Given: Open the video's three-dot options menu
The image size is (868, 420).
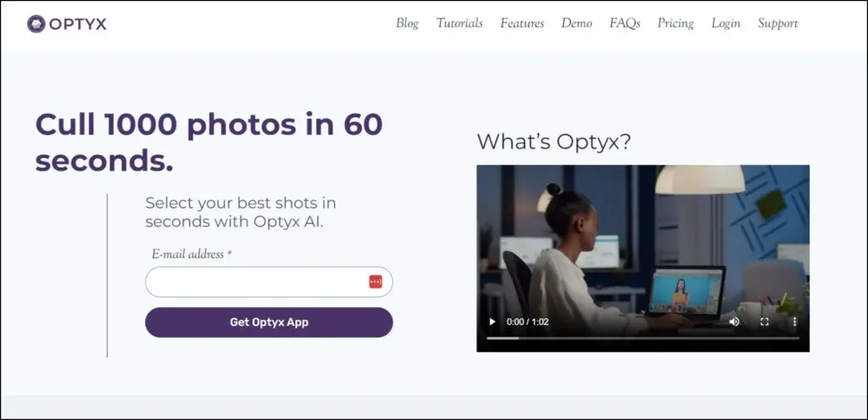Looking at the screenshot, I should 794,322.
